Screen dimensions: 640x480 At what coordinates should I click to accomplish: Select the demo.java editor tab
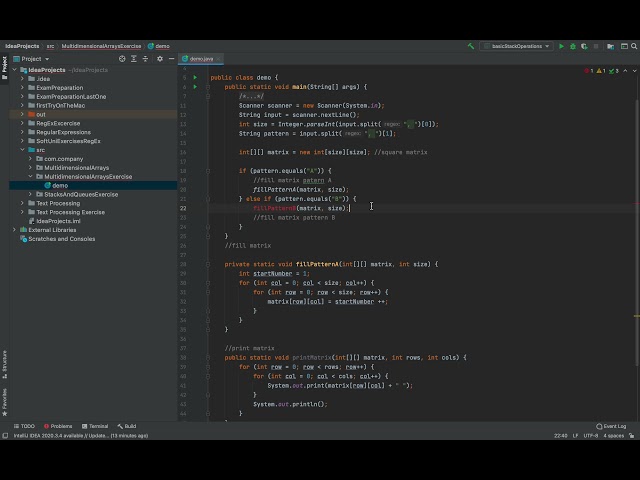(201, 59)
